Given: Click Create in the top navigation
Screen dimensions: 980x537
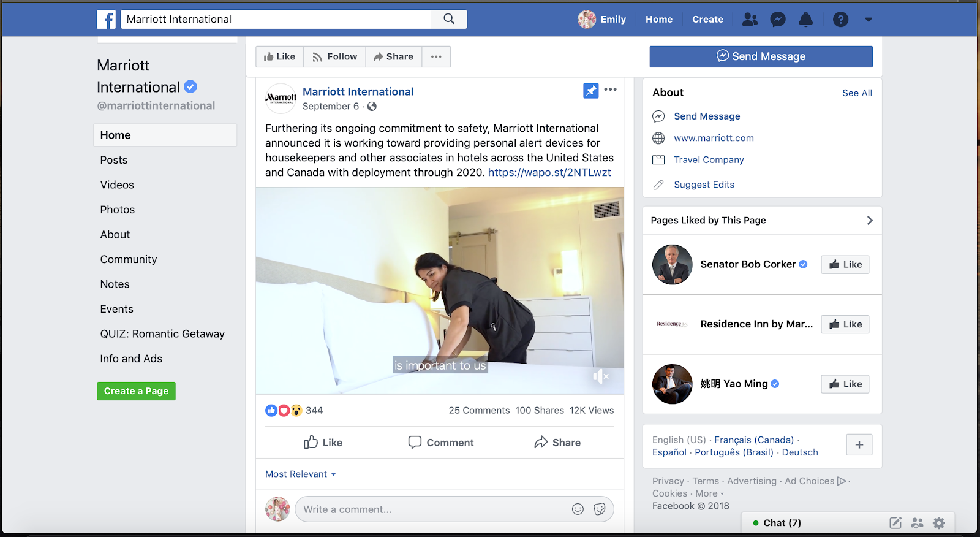Looking at the screenshot, I should point(707,20).
